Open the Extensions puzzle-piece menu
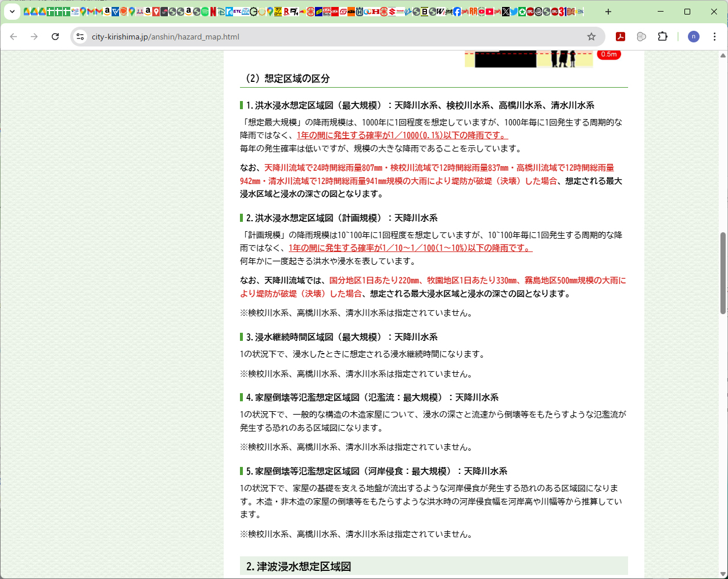The height and width of the screenshot is (579, 728). (x=662, y=37)
